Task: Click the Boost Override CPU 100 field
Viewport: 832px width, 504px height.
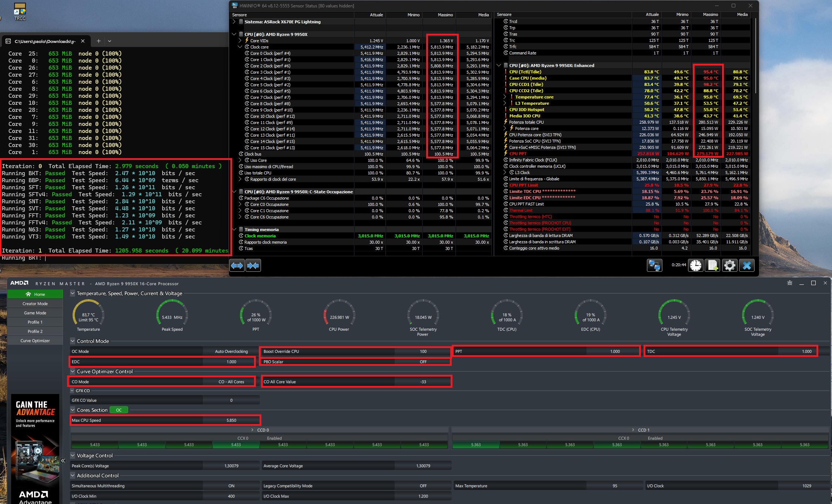Action: pyautogui.click(x=423, y=351)
